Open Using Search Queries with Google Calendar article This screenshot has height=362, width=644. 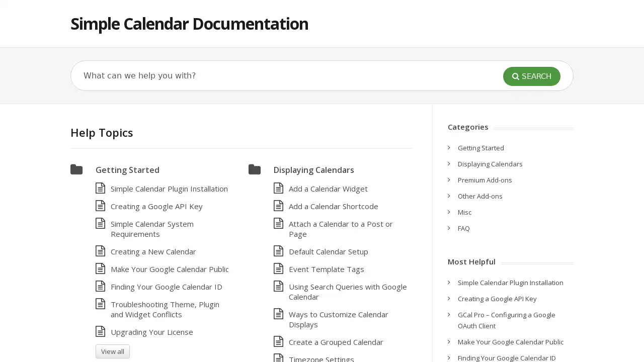tap(348, 292)
